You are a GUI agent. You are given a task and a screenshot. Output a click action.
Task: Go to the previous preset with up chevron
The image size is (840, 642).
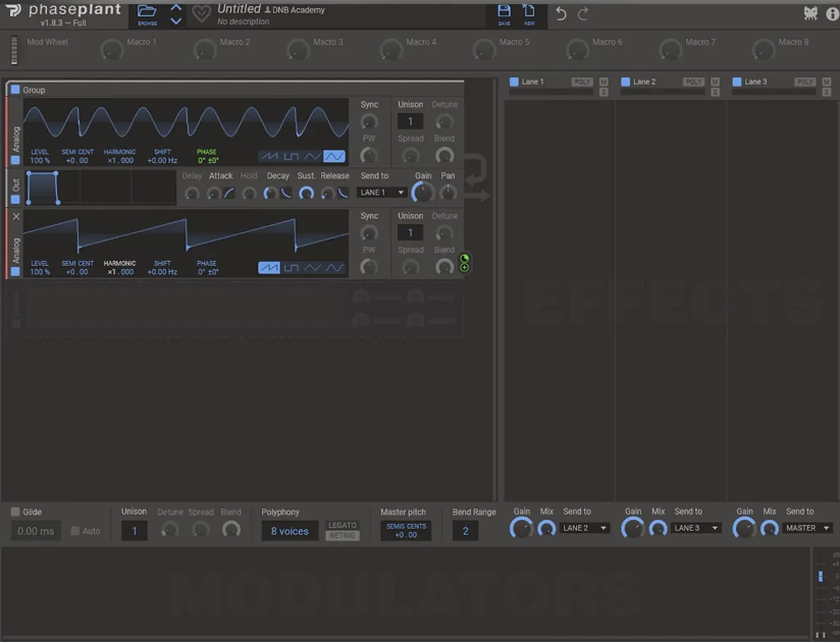point(176,8)
